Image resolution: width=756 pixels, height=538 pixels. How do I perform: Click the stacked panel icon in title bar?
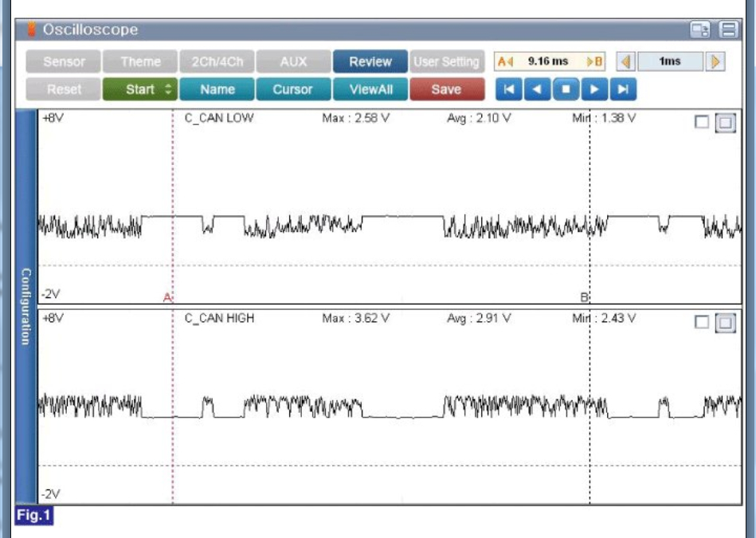pos(729,30)
